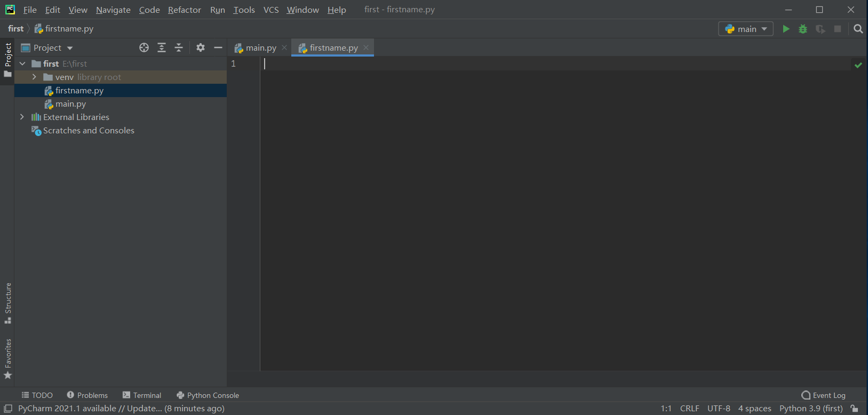Select the 'first' project root folder
This screenshot has width=868, height=415.
[x=121, y=63]
